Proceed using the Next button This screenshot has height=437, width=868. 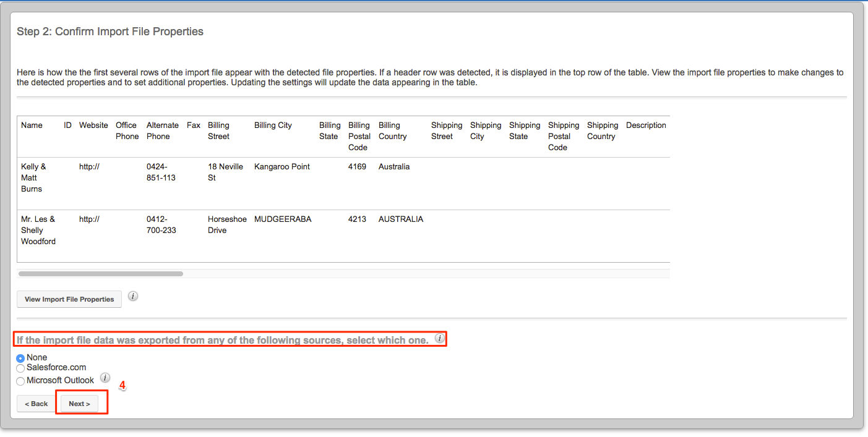[x=79, y=404]
